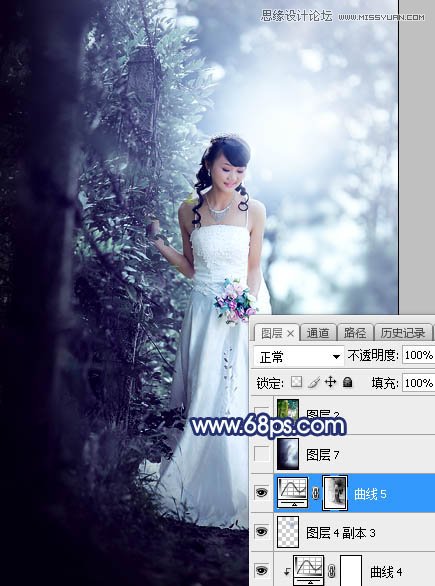
Task: Hide the 曲线 5 layer via eye icon
Action: pos(261,493)
